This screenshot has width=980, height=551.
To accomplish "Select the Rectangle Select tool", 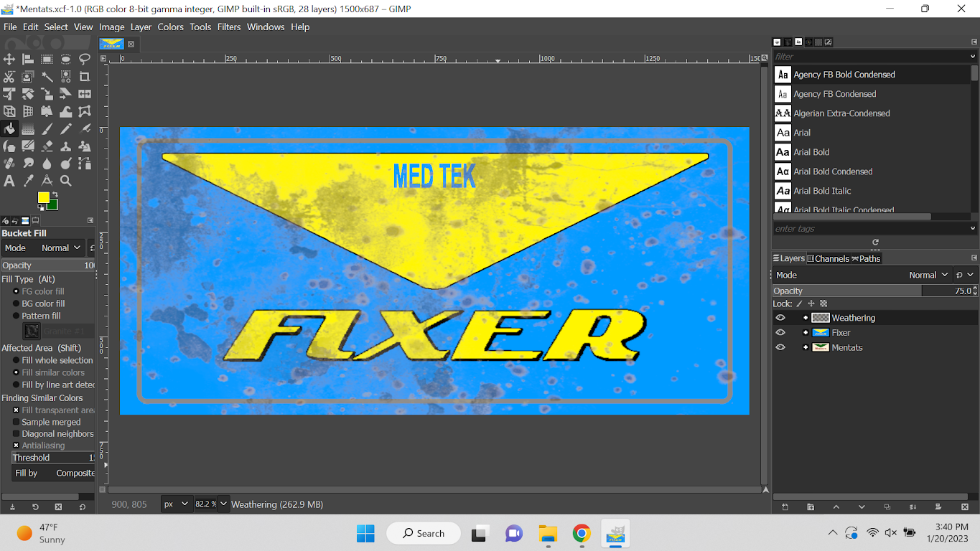I will coord(47,59).
